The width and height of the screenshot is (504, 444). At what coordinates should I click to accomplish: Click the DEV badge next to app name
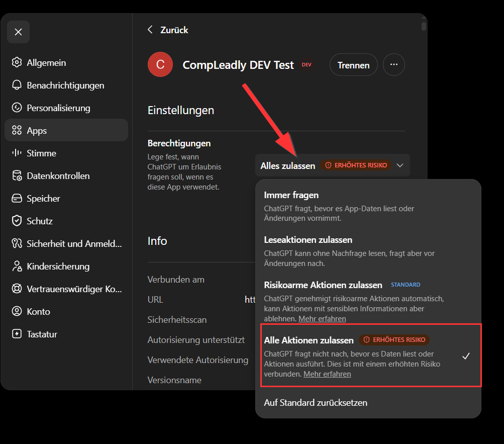click(307, 65)
